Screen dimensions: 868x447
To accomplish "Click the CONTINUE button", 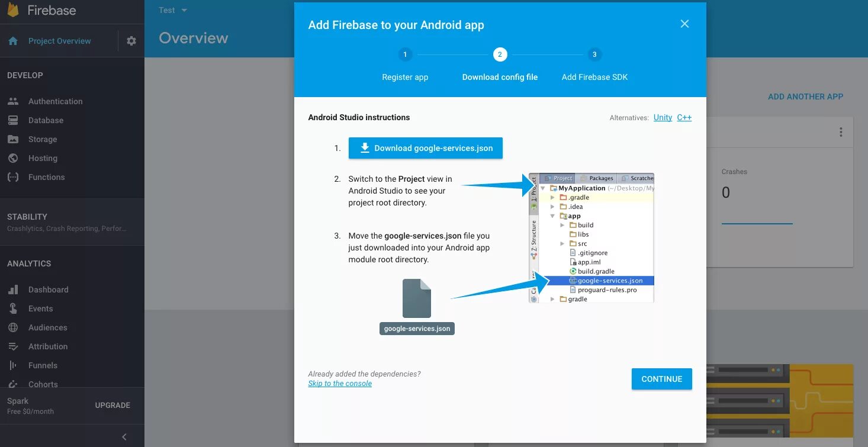I will pyautogui.click(x=661, y=379).
